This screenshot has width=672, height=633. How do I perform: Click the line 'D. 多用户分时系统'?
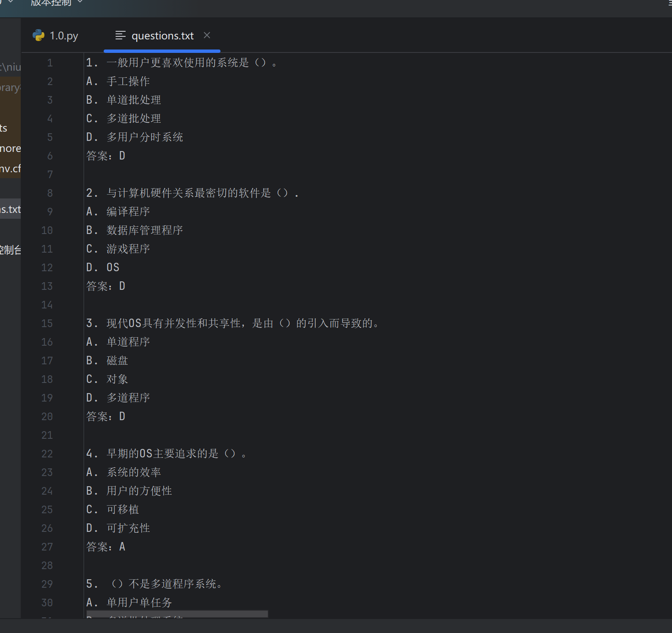(x=134, y=137)
